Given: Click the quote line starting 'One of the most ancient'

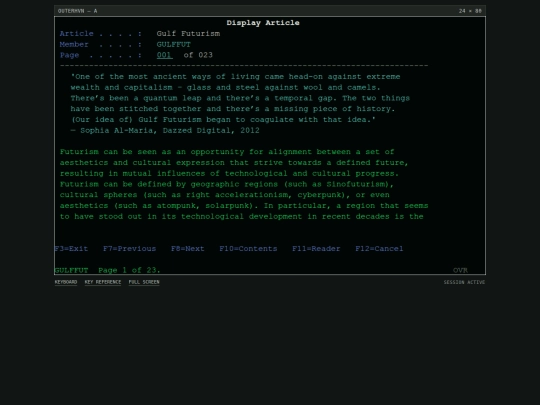Looking at the screenshot, I should click(235, 76).
